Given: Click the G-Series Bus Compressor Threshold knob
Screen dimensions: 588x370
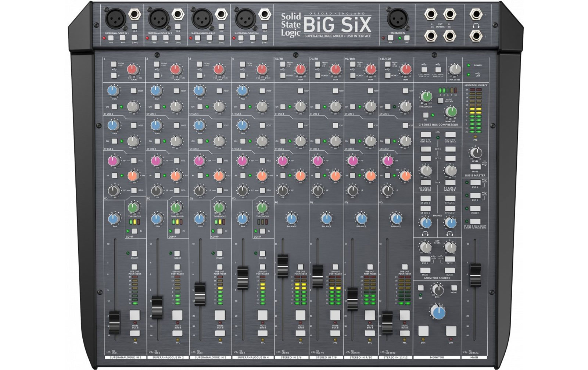Looking at the screenshot, I should (426, 97).
